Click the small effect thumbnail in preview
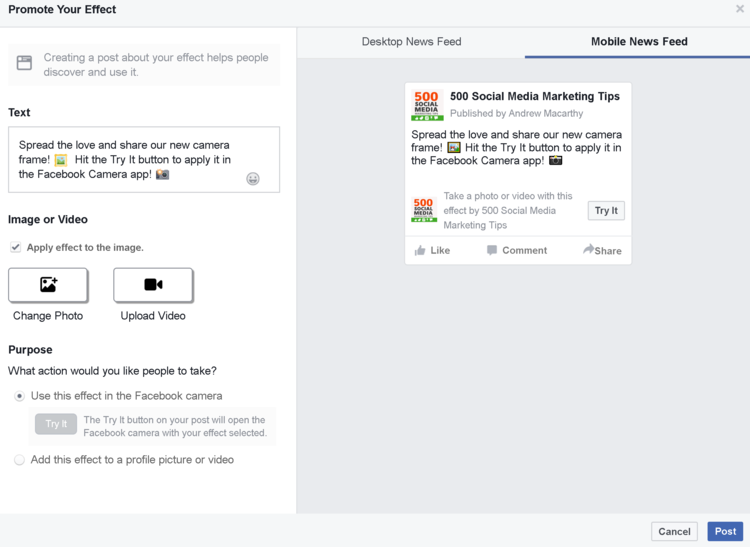This screenshot has width=750, height=547. click(x=424, y=210)
